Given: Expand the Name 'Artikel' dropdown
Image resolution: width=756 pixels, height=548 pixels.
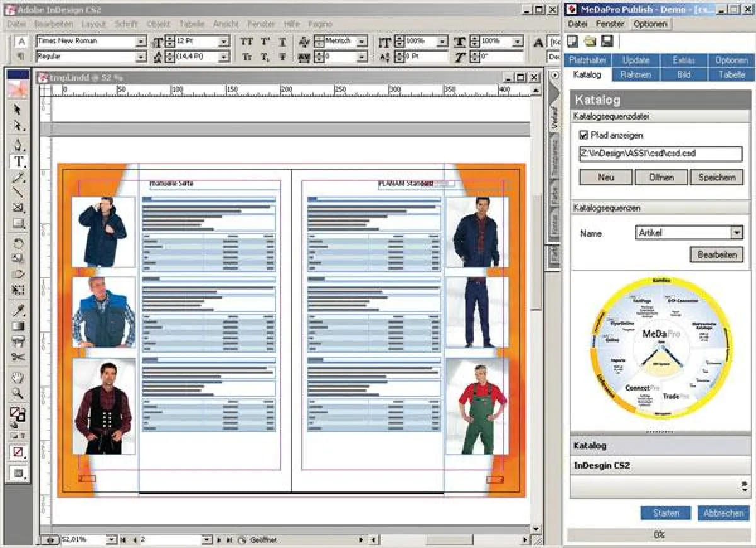Looking at the screenshot, I should 737,233.
